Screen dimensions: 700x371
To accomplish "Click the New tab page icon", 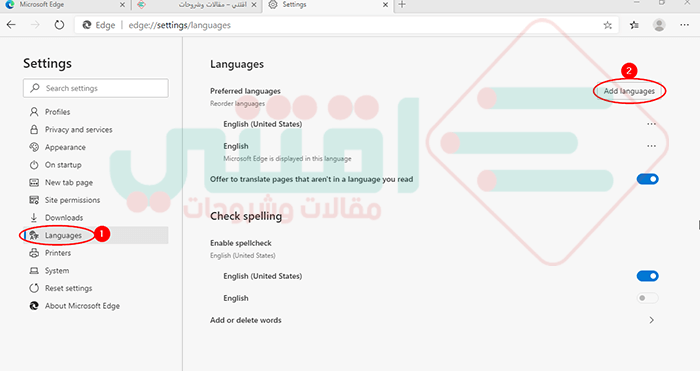I will (x=34, y=182).
